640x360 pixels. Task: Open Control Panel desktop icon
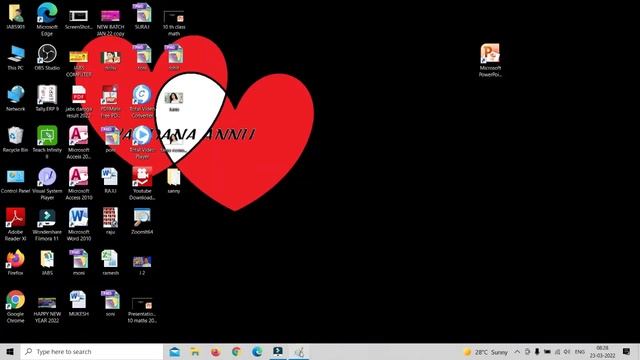click(x=16, y=181)
